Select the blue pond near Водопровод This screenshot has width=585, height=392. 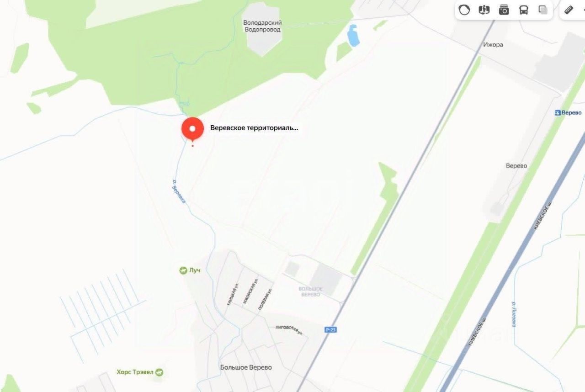353,36
